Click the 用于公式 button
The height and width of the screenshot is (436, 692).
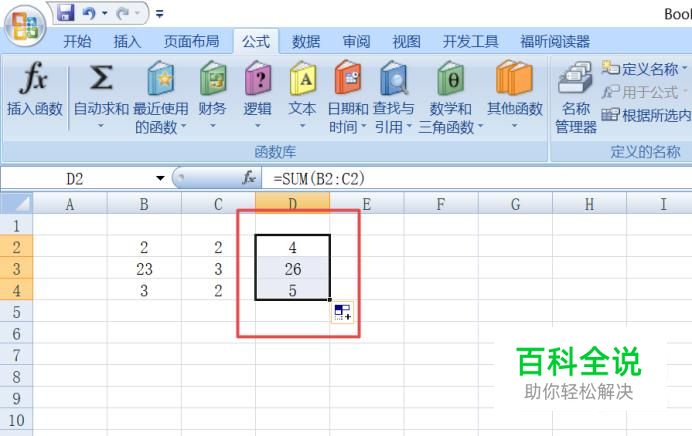[644, 92]
